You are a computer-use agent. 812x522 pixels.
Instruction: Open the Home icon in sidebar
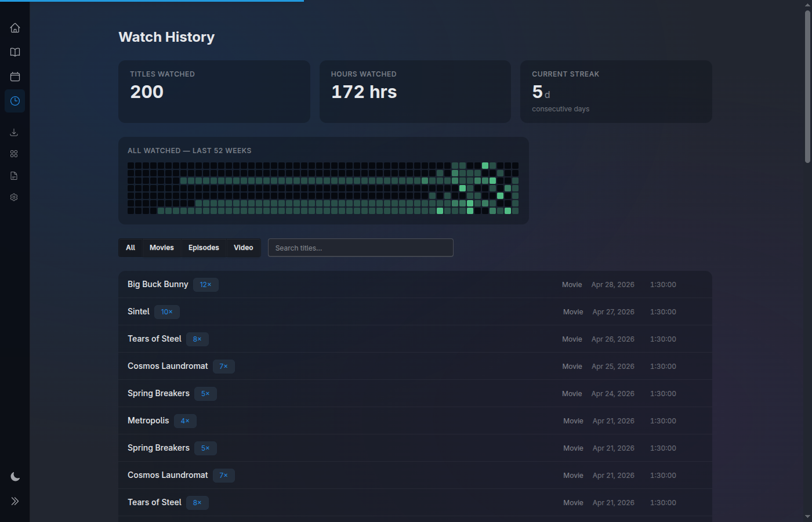coord(15,28)
